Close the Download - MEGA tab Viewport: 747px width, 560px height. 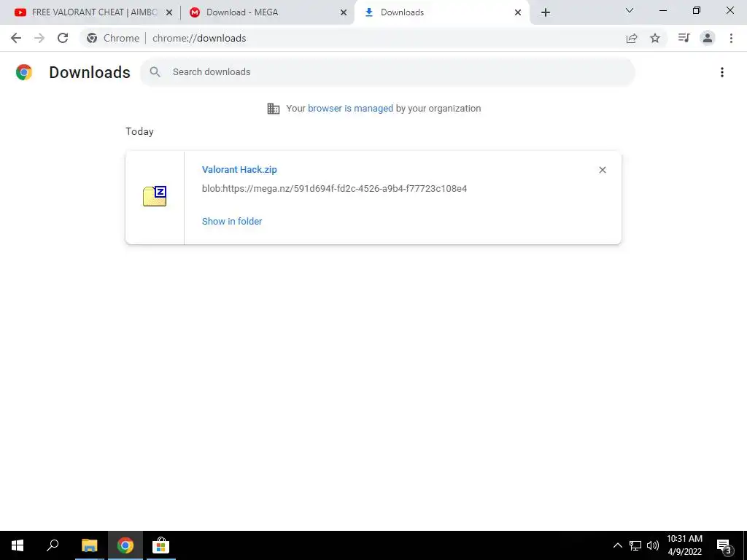click(343, 13)
